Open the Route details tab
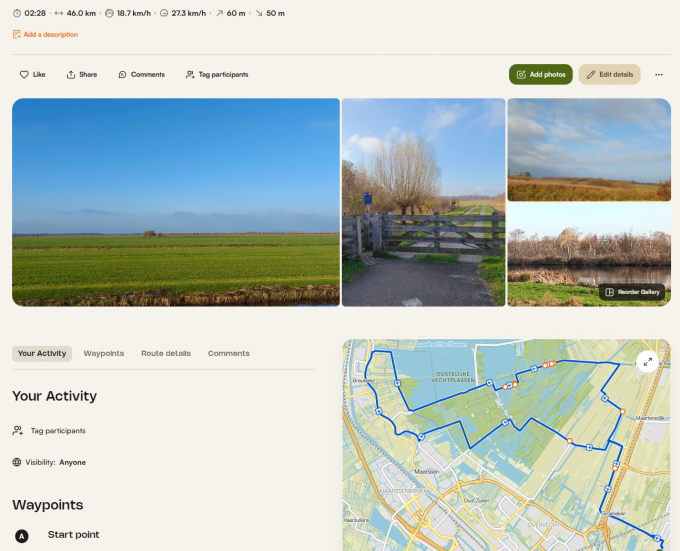The width and height of the screenshot is (680, 551). (166, 353)
